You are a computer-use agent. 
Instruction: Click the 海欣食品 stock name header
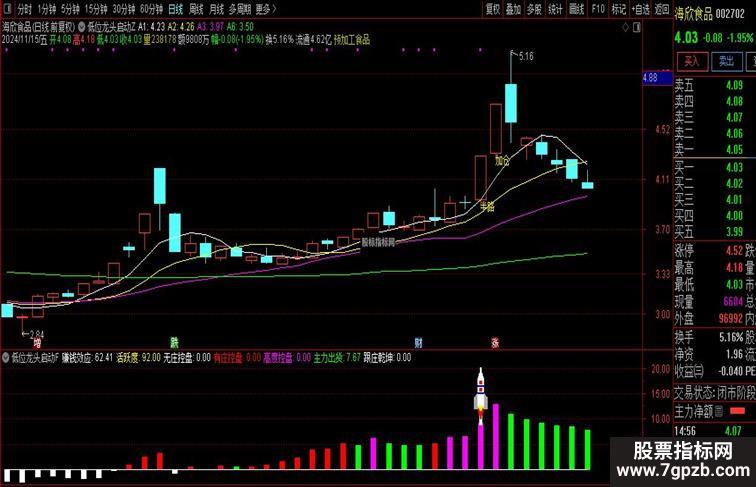[x=693, y=14]
